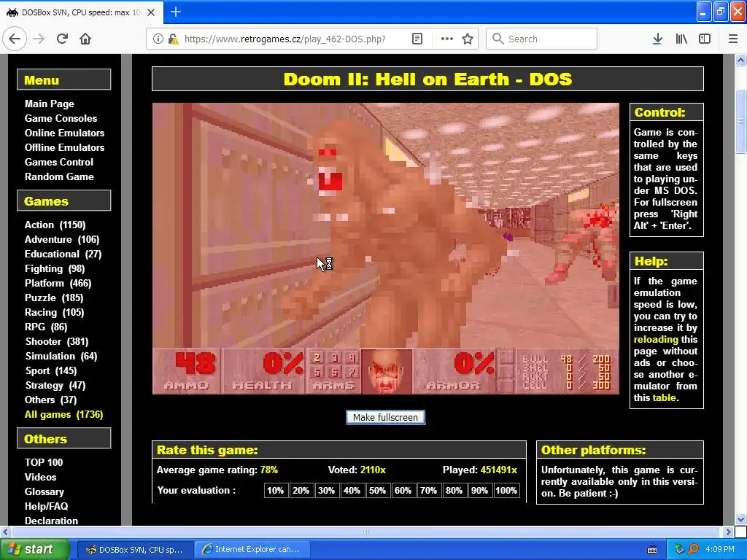Open the library bookshelf icon
747x560 pixels.
(x=681, y=39)
